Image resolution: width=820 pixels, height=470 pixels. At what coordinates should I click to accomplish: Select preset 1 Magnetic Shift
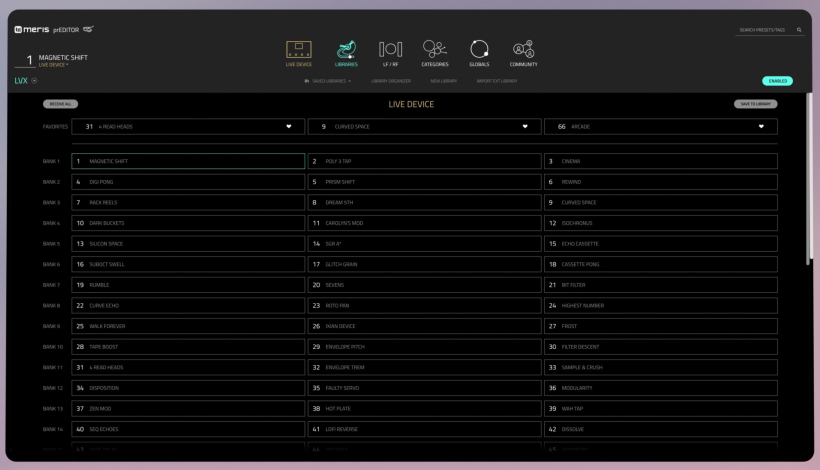click(188, 161)
